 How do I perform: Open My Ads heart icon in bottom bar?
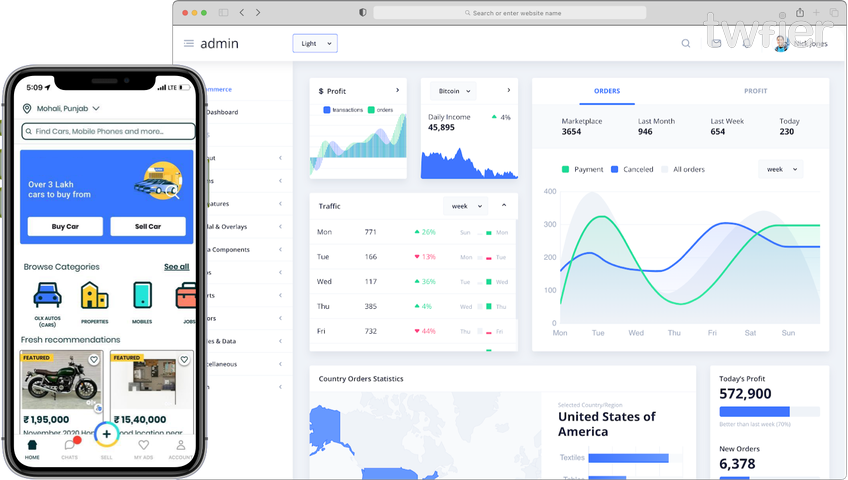143,446
